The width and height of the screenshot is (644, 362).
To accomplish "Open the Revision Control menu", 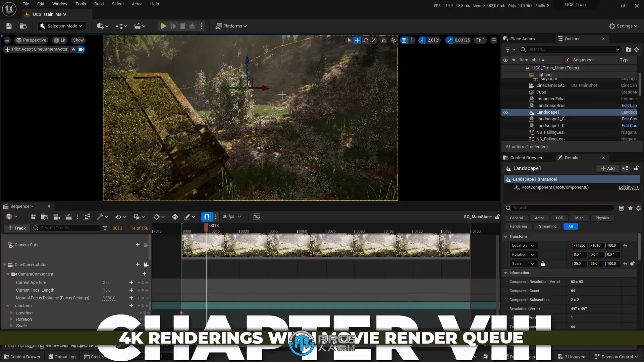I will (x=616, y=357).
